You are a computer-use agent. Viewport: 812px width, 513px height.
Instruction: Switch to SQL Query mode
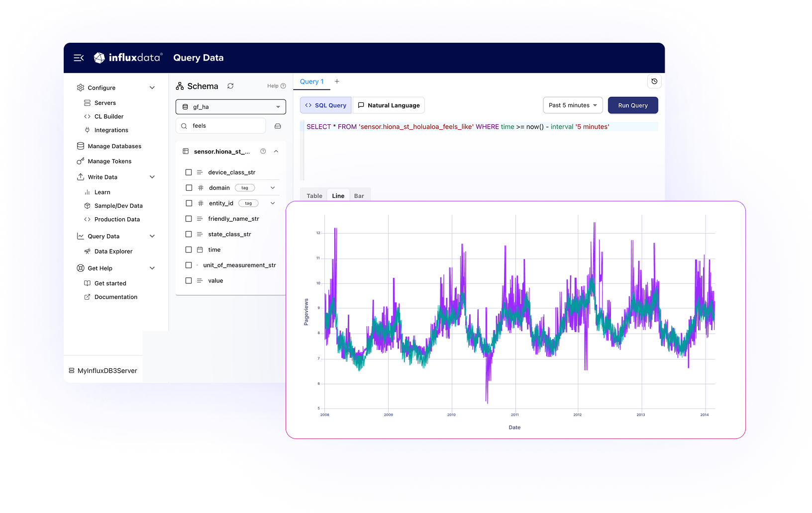tap(326, 105)
